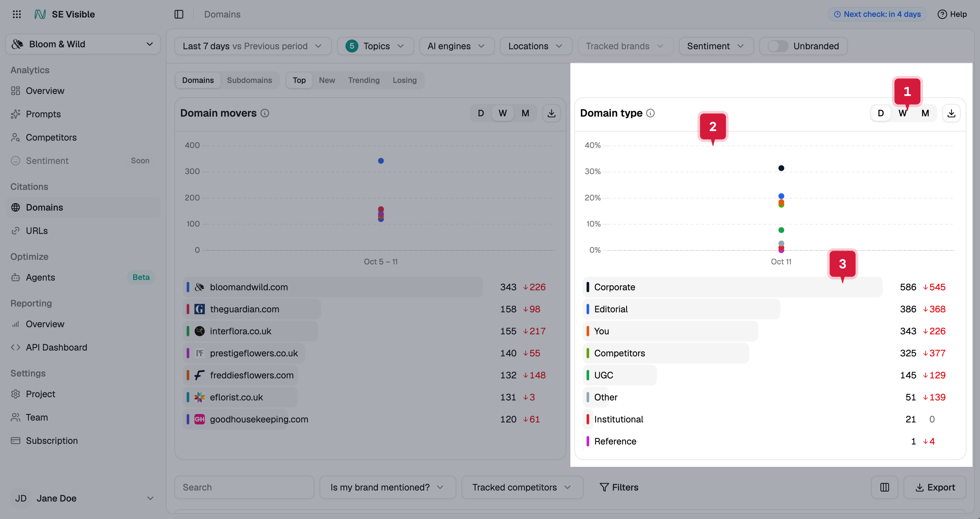Show info tooltip for Domain type
This screenshot has width=980, height=519.
coord(650,113)
